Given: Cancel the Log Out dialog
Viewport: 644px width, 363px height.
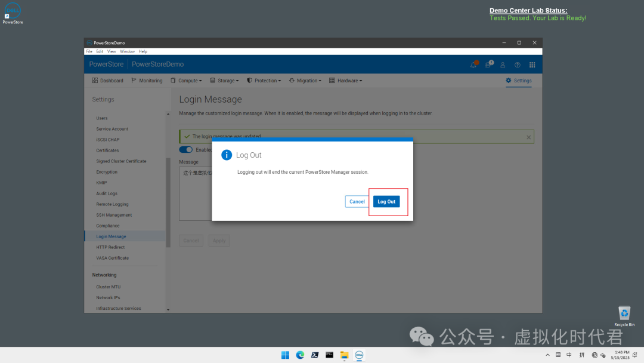Looking at the screenshot, I should click(357, 201).
